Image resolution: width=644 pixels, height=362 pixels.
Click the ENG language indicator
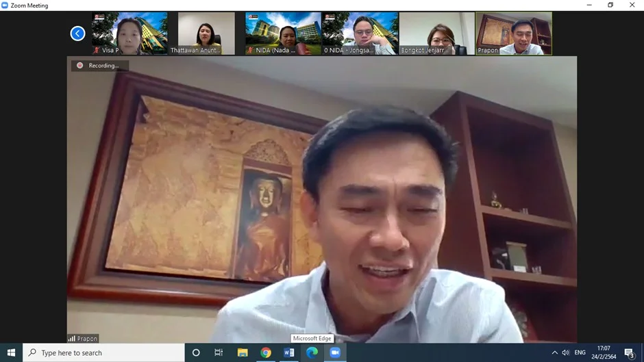[580, 352]
